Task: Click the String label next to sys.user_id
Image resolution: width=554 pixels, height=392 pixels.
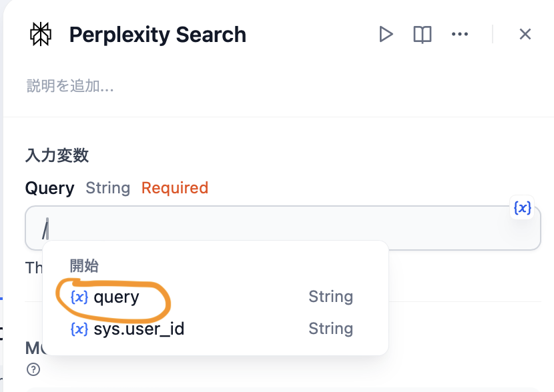Action: [x=330, y=328]
